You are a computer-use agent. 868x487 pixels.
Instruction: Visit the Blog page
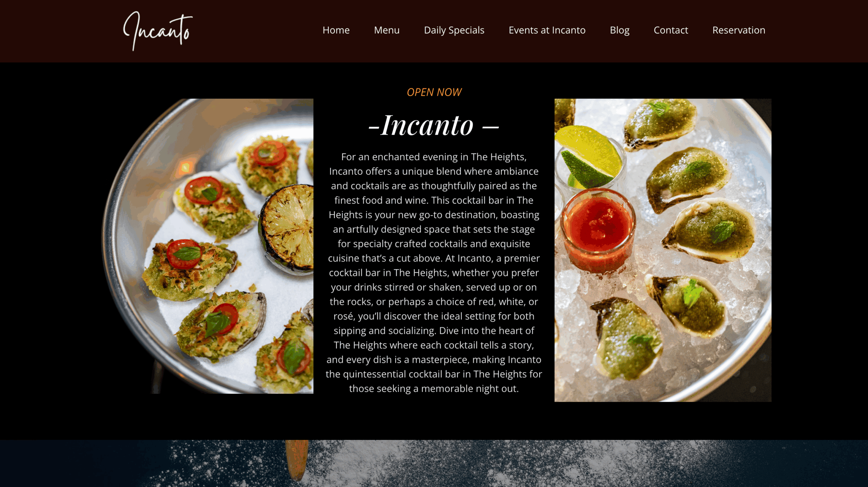tap(619, 30)
